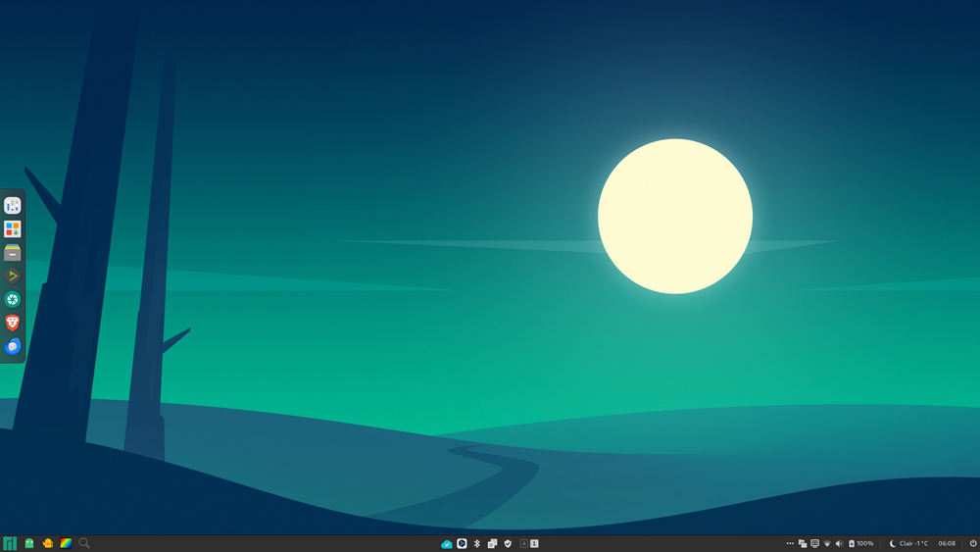Open the mixer settings app in dock
980x552 pixels.
(x=13, y=206)
